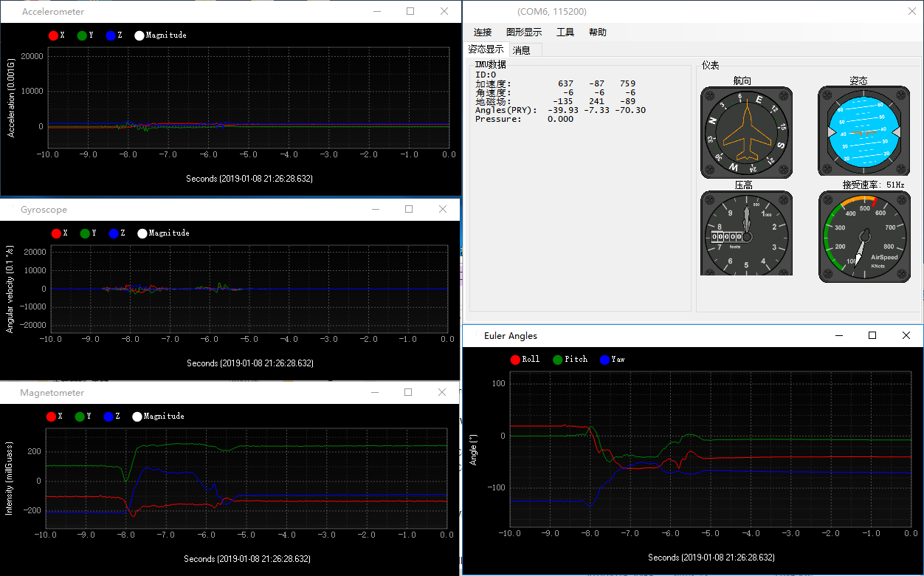This screenshot has height=576, width=924.
Task: Toggle the blue Yaw series in Euler Angles
Action: pos(613,360)
